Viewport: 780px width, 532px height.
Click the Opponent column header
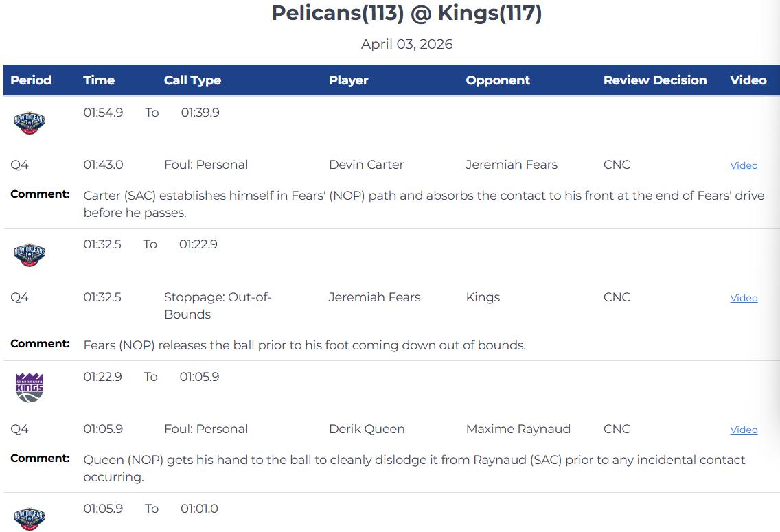pyautogui.click(x=498, y=80)
